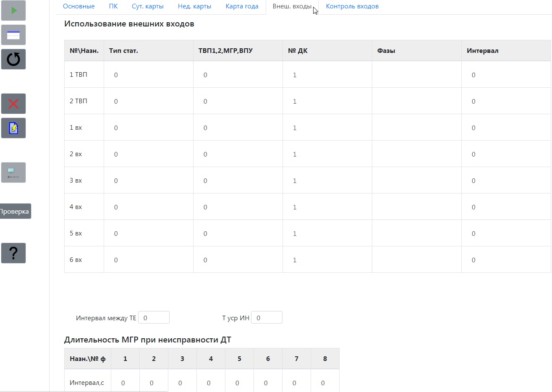Click ТВП1,2,МГР,ВПУ cell in 1 ТВП row
Screen dimensions: 552x392
(238, 75)
